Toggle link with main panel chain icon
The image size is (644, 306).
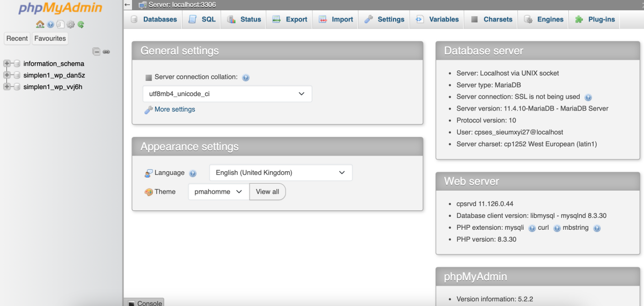coord(106,52)
